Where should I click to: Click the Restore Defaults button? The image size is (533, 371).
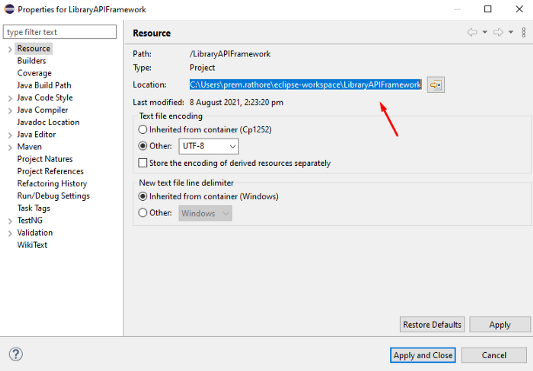click(x=432, y=324)
